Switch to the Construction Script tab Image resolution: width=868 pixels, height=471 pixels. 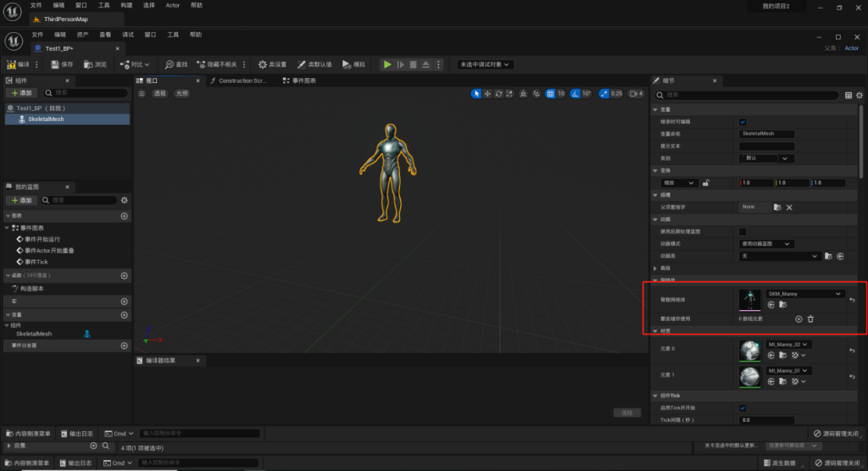point(242,80)
